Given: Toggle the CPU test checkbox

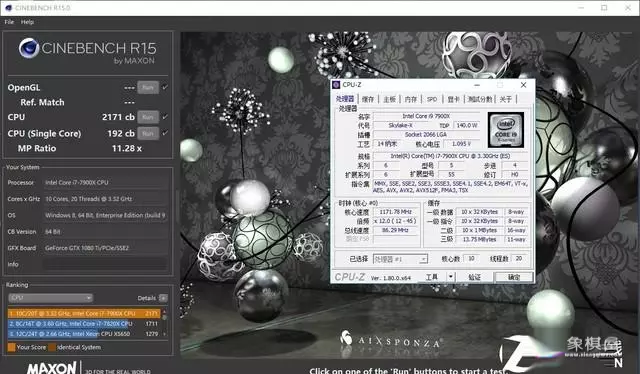Looking at the screenshot, I should click(165, 117).
